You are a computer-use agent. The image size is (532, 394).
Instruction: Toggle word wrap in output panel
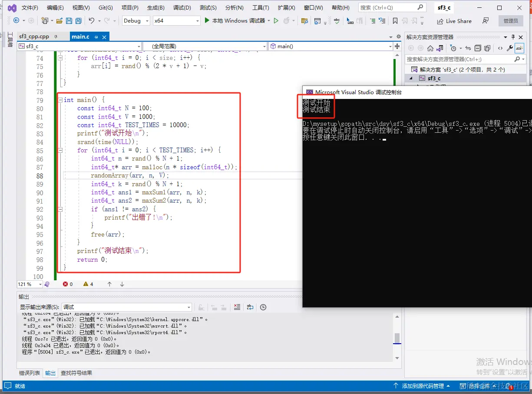point(250,307)
